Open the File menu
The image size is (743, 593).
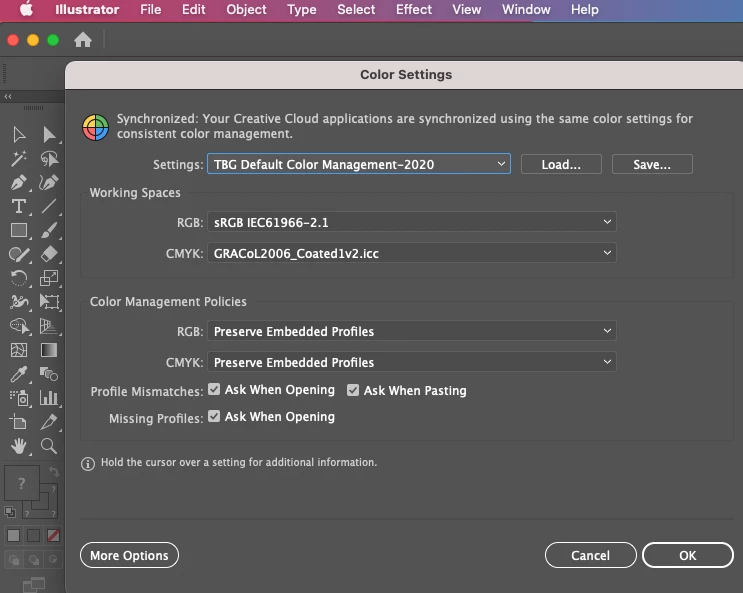pos(151,9)
